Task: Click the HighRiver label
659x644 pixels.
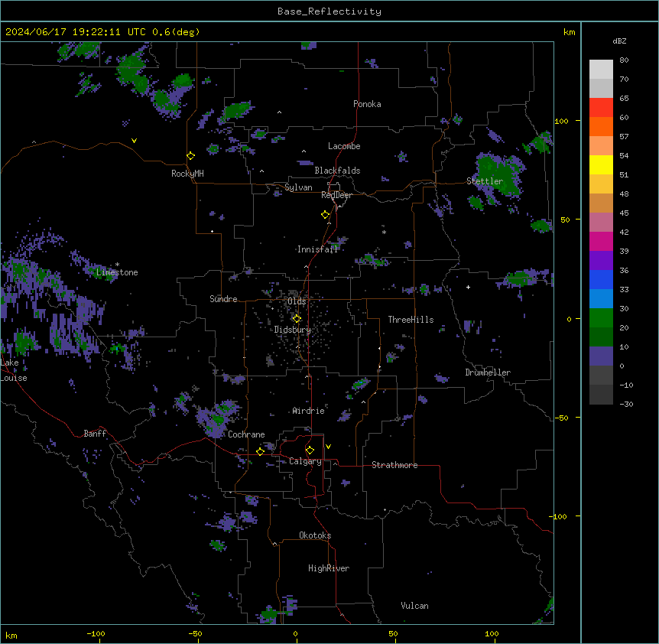Action: [x=329, y=568]
